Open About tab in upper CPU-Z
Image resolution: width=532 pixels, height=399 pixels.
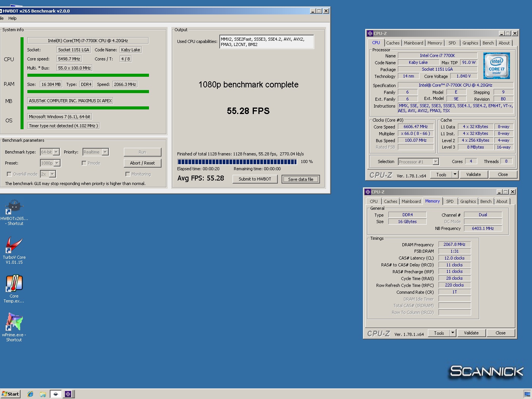coord(504,43)
